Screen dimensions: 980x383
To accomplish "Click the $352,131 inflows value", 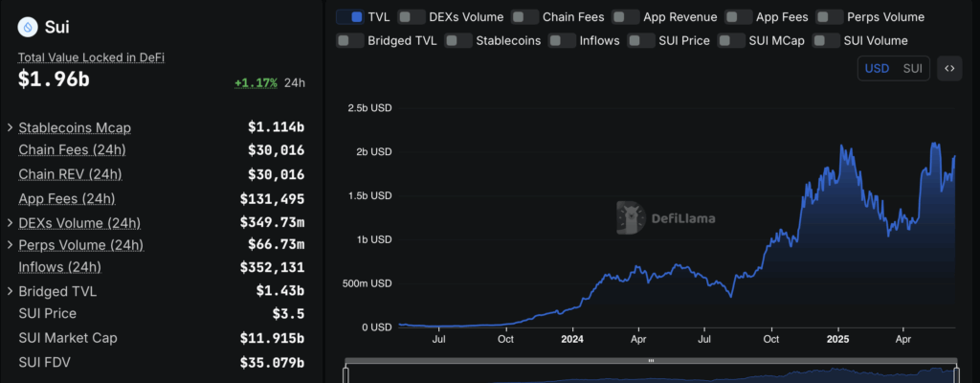I will 272,267.
